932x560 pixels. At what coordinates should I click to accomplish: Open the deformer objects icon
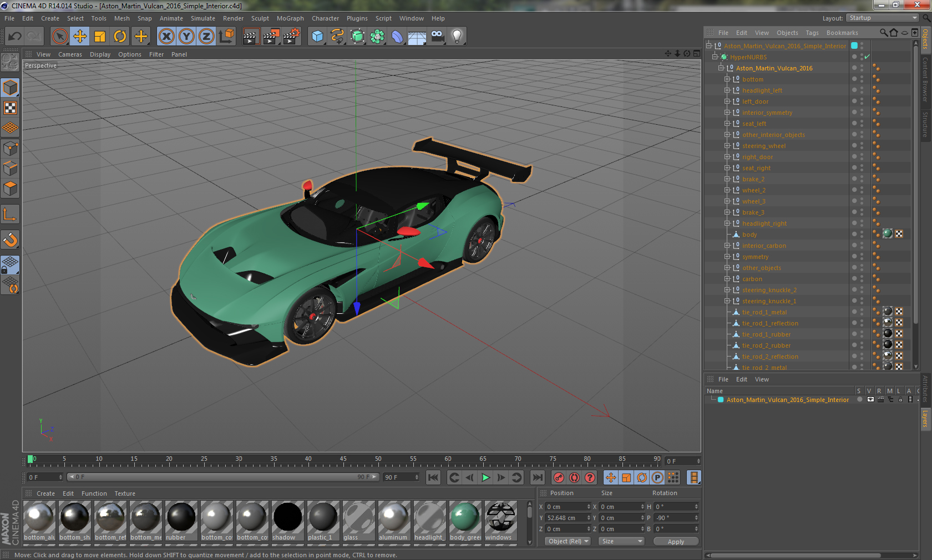(397, 37)
